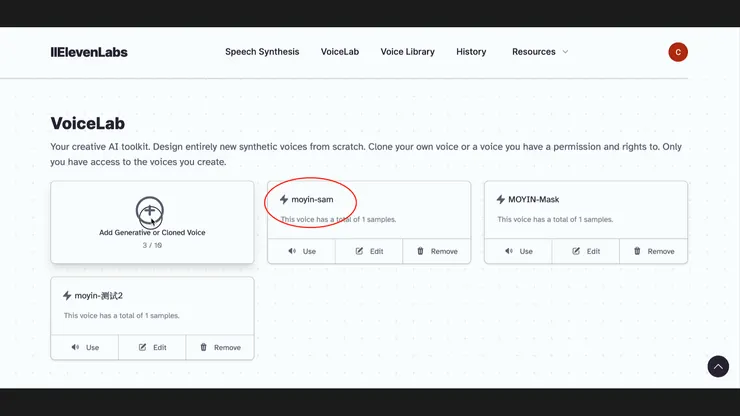The width and height of the screenshot is (740, 416).
Task: Open the Voice Library nav item
Action: [x=407, y=52]
